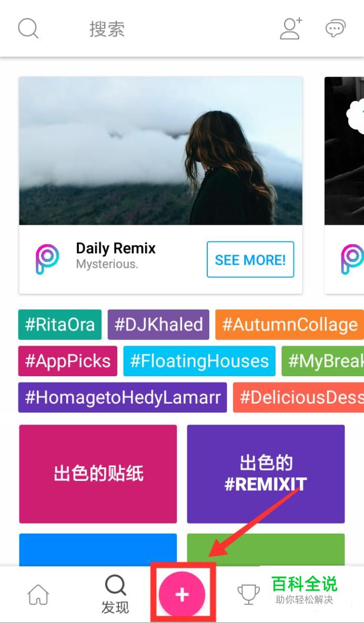Screen dimensions: 364x623
Task: Open the 出色的 #REMIXIT purple tile
Action: click(x=266, y=474)
